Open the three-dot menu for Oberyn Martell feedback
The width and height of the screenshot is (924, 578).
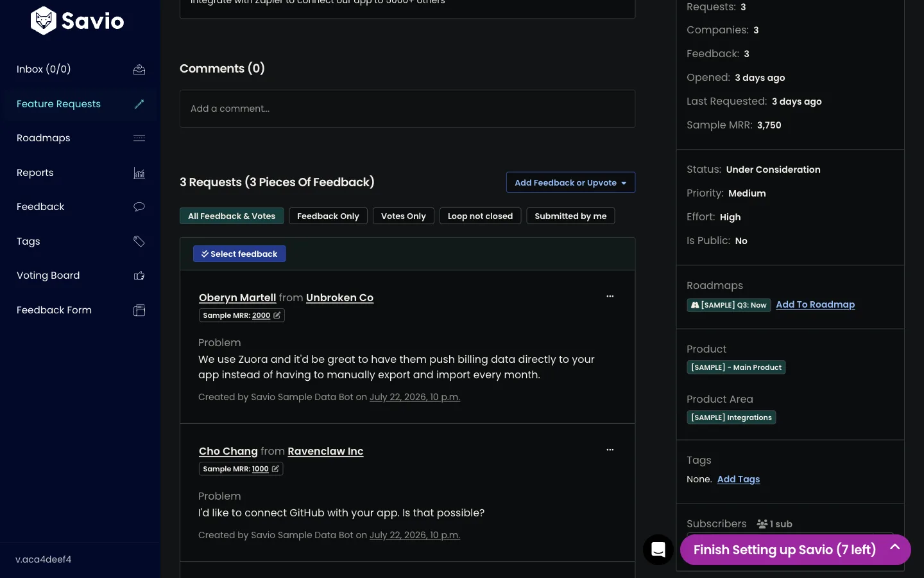(x=610, y=297)
